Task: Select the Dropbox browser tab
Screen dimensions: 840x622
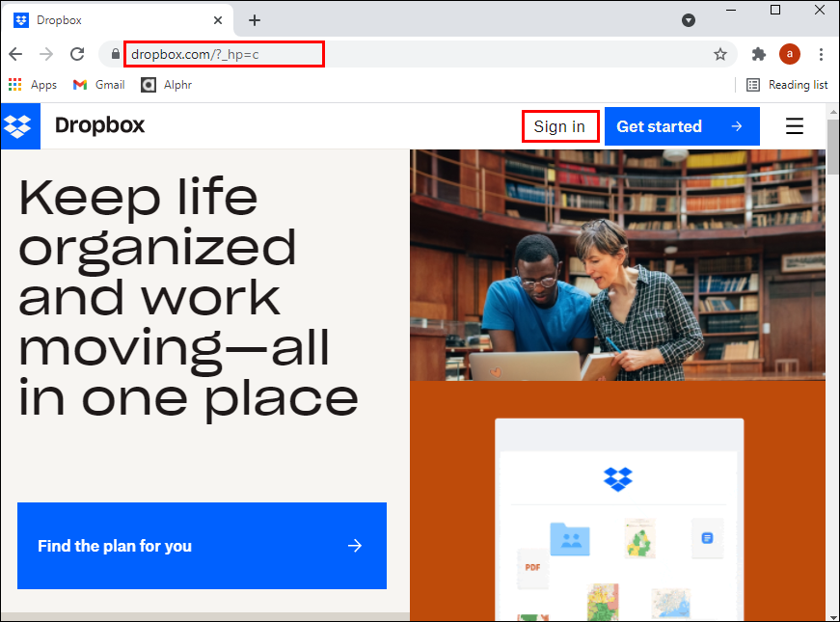Action: pos(118,20)
